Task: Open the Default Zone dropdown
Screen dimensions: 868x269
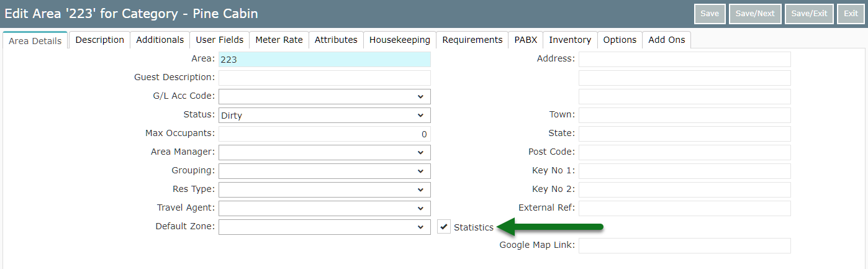Action: coord(324,227)
